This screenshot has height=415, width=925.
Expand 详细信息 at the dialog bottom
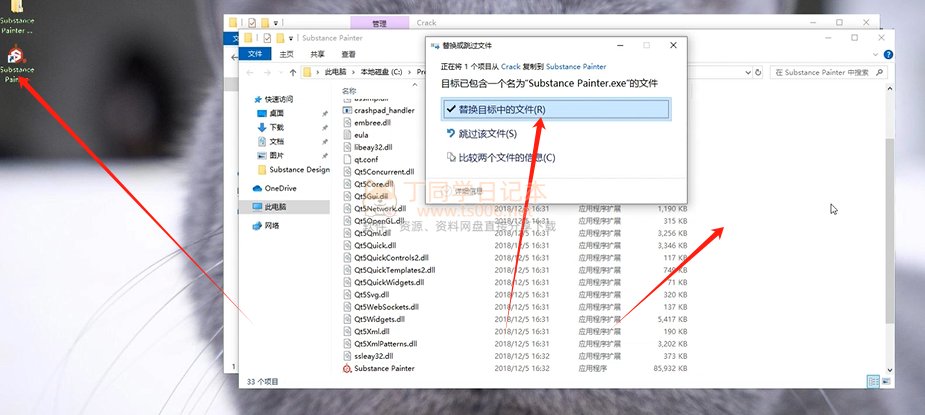point(464,191)
